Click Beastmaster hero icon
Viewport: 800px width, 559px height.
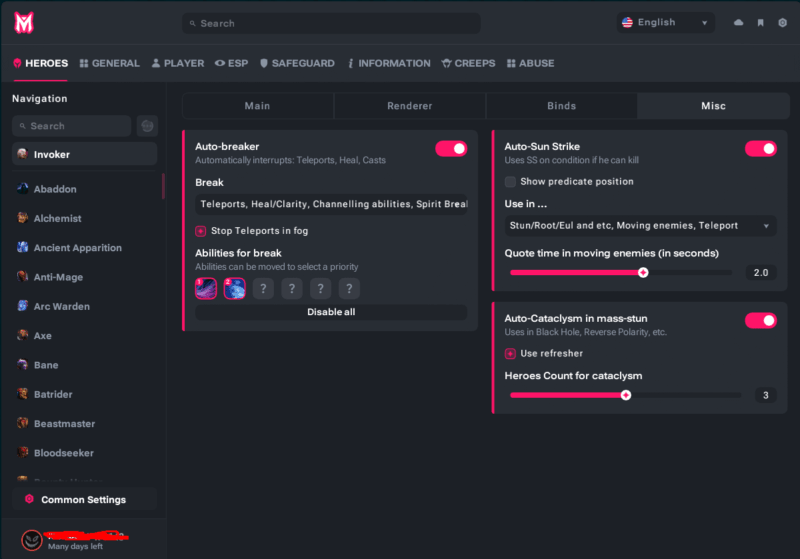22,423
